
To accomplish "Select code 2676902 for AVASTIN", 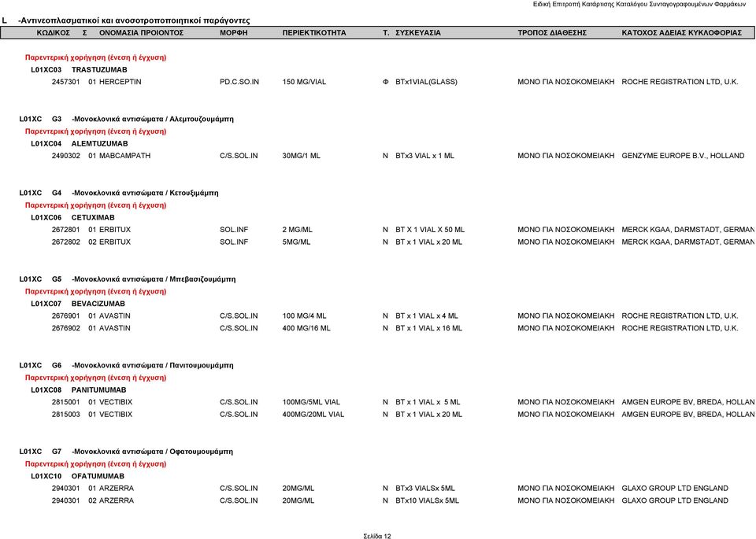I will point(65,328).
